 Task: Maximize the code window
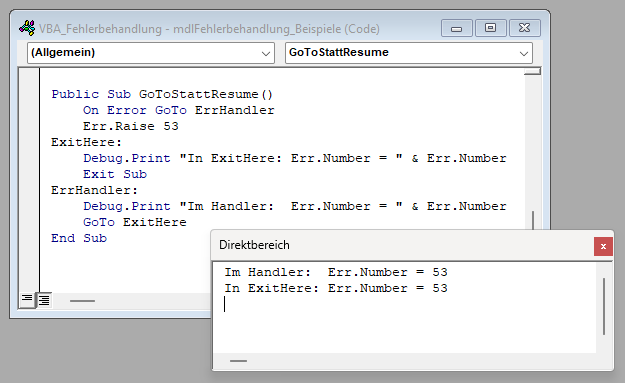tap(491, 28)
